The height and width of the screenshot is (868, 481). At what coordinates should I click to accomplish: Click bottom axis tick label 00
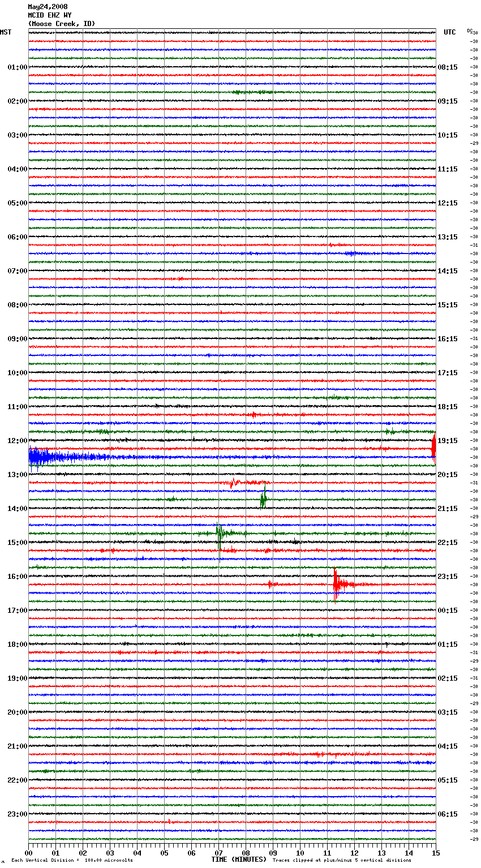click(28, 853)
